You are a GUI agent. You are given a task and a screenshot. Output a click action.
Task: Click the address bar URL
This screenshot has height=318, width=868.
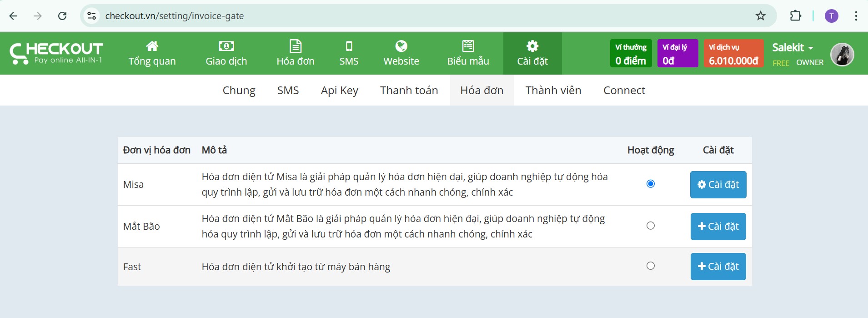click(175, 16)
